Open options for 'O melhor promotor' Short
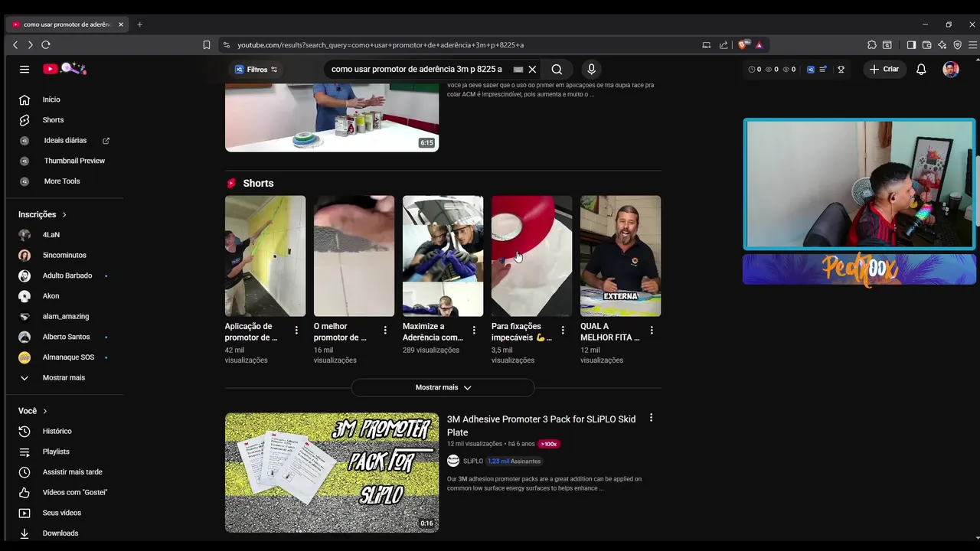 (x=385, y=331)
